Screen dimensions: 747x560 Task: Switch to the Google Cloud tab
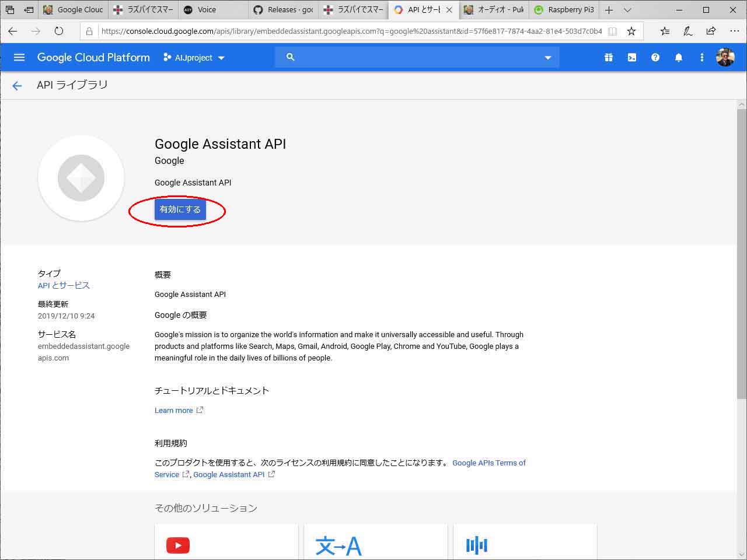[x=74, y=9]
